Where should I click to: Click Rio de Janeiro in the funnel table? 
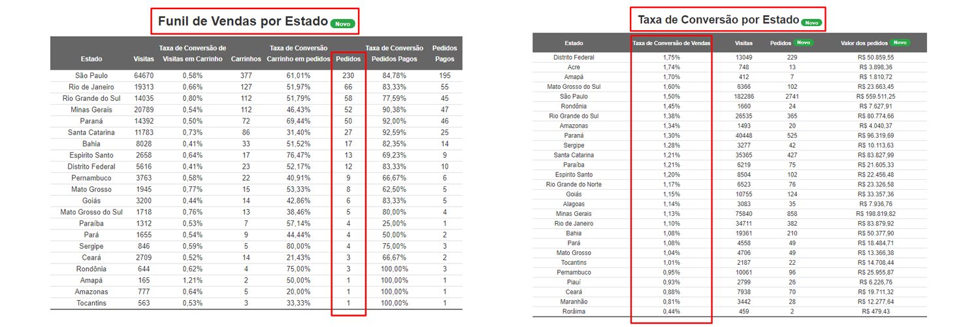[91, 87]
